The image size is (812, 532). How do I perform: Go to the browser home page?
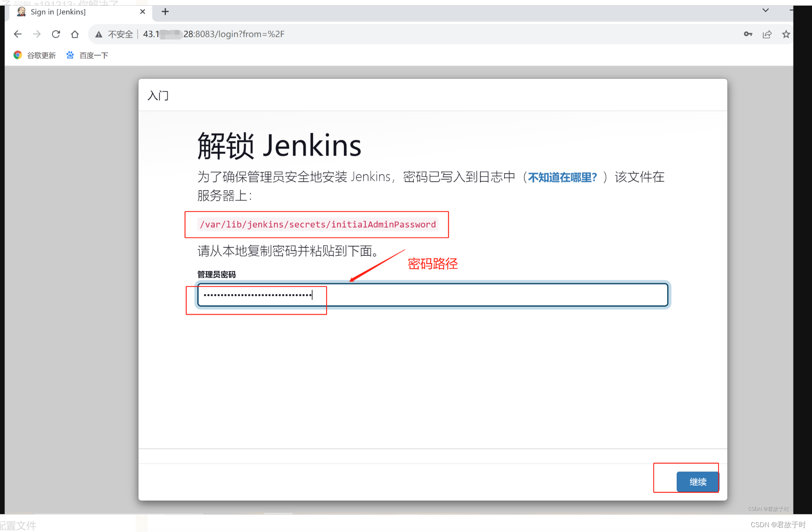[75, 34]
